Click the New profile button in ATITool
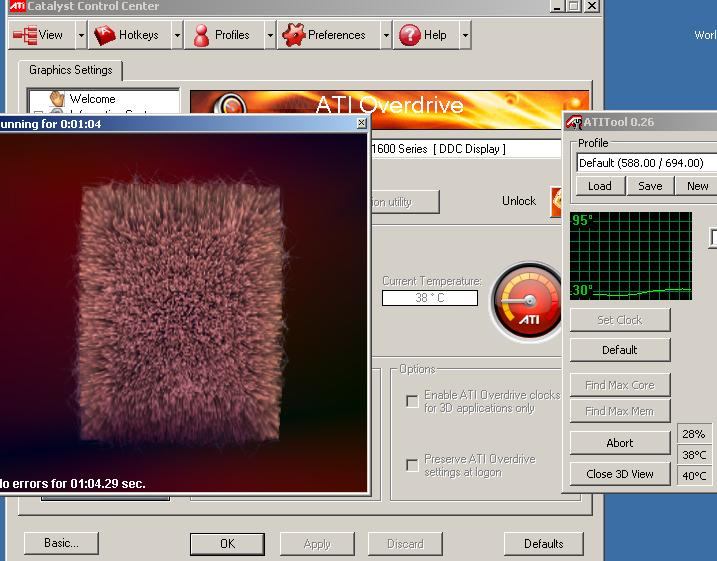Image resolution: width=717 pixels, height=561 pixels. (697, 186)
